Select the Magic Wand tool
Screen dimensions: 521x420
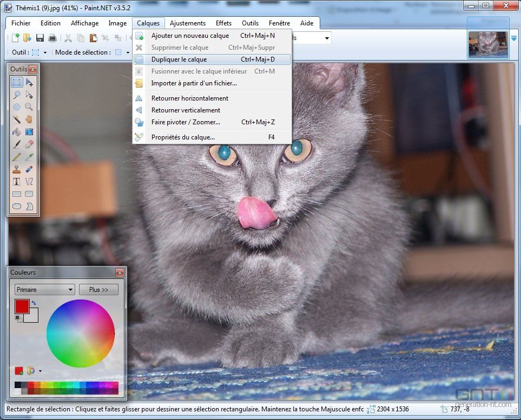(x=17, y=119)
